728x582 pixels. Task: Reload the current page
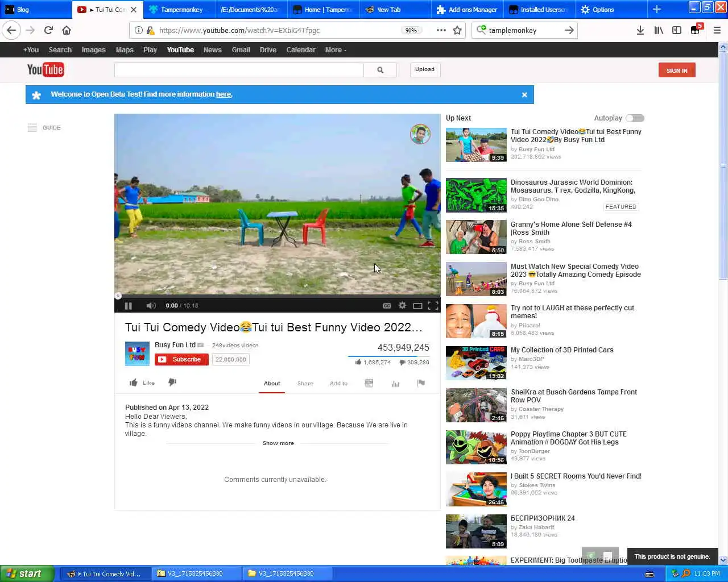click(48, 30)
